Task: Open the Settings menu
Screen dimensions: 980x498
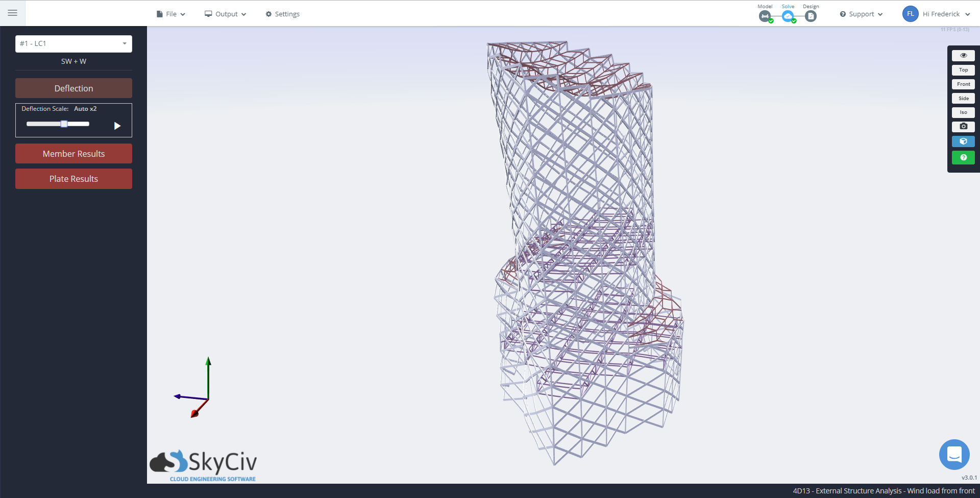Action: tap(282, 14)
